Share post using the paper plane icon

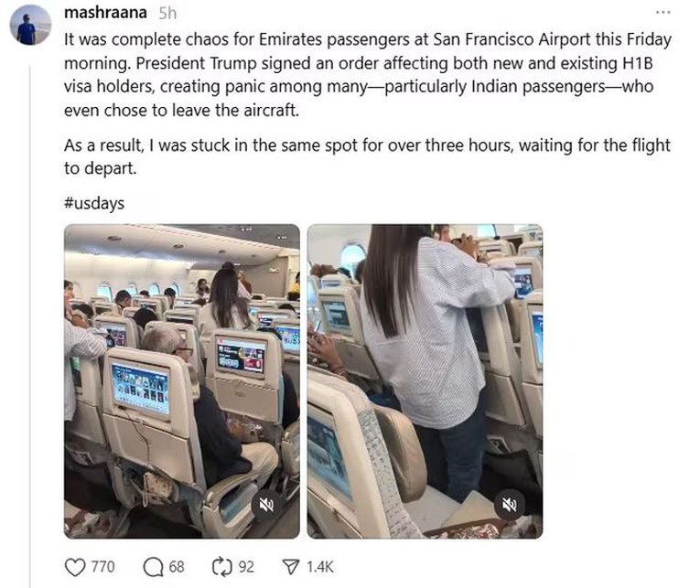click(291, 567)
